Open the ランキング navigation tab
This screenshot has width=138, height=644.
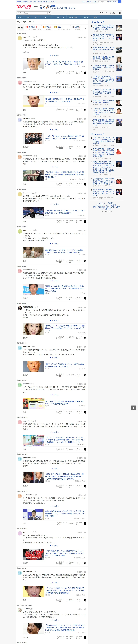[86, 17]
